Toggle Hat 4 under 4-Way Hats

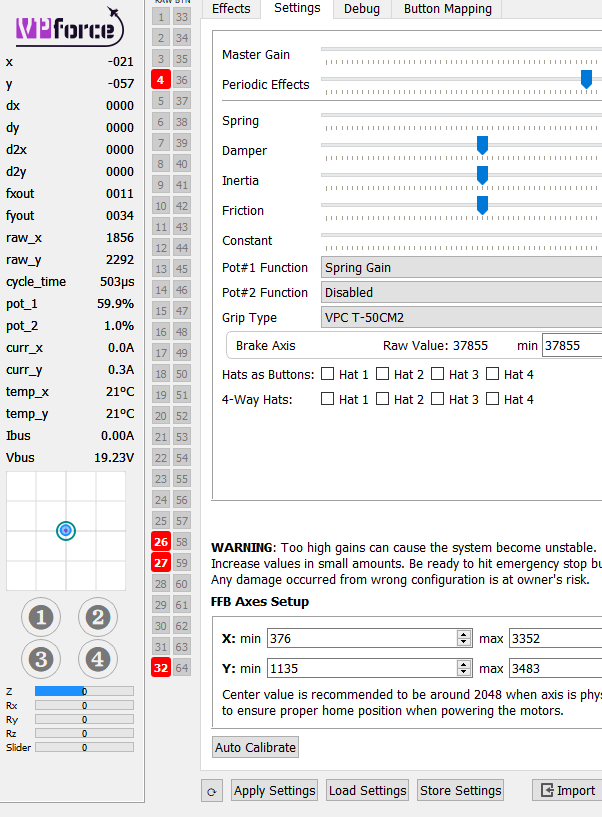493,399
